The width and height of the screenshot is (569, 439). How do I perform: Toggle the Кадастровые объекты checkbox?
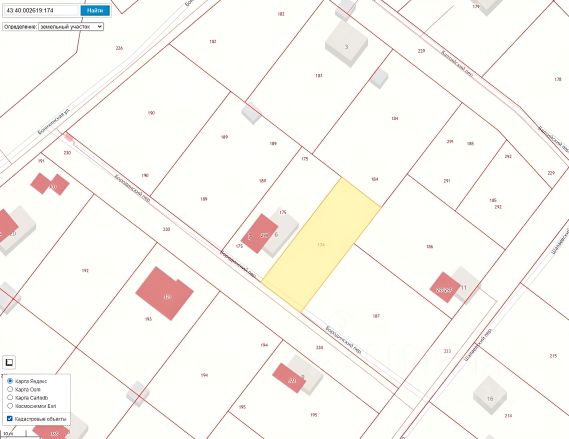click(x=10, y=419)
